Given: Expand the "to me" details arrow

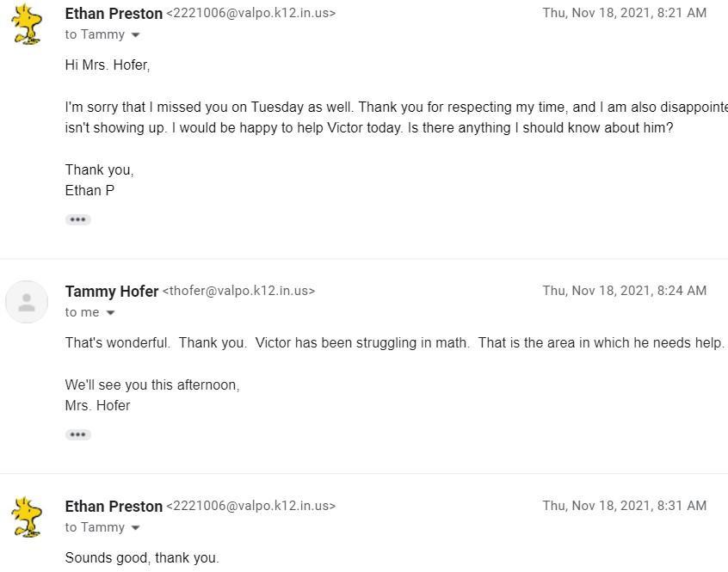Looking at the screenshot, I should pyautogui.click(x=110, y=313).
